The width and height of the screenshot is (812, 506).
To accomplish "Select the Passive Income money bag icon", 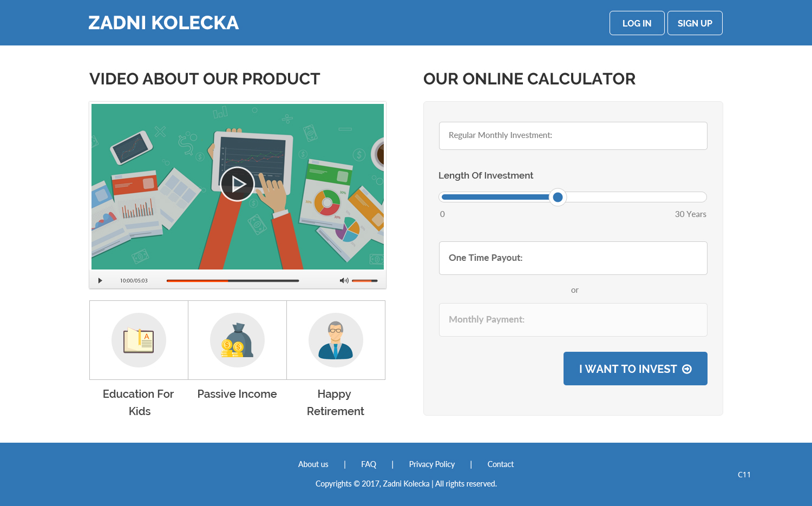I will pyautogui.click(x=237, y=340).
